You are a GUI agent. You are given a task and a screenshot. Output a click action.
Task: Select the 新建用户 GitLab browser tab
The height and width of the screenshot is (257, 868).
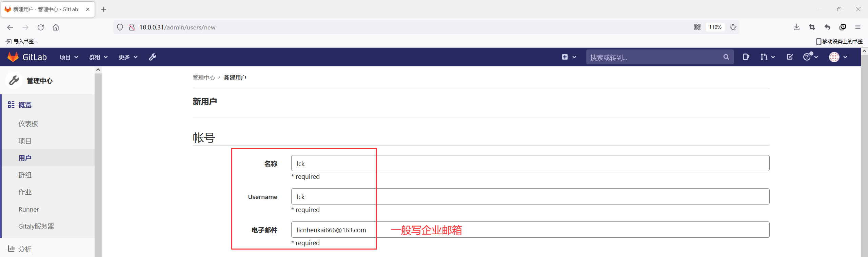(x=48, y=9)
